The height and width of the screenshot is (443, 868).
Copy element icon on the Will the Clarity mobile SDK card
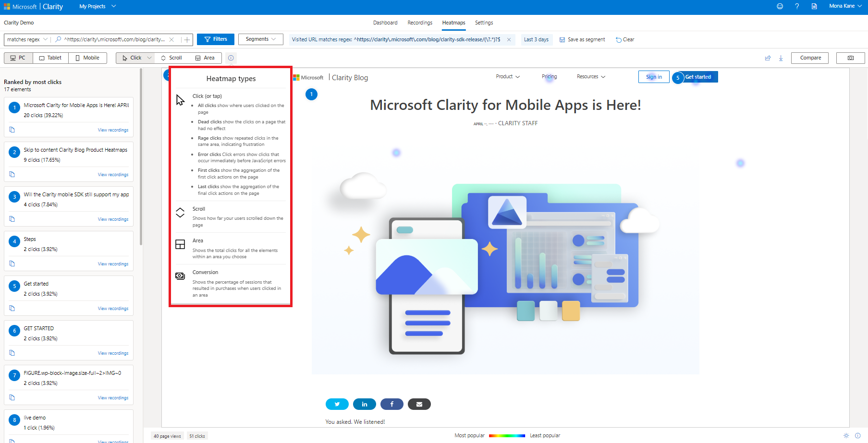(12, 219)
